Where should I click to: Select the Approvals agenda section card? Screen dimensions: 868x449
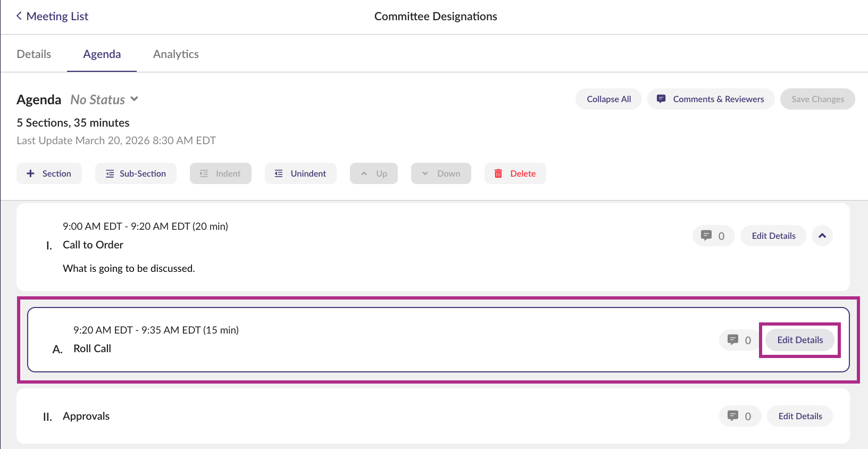coord(372,416)
